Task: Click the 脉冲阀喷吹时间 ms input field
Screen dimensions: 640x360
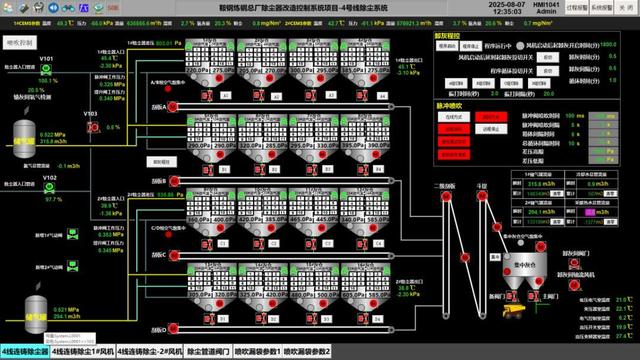Action: [x=603, y=116]
